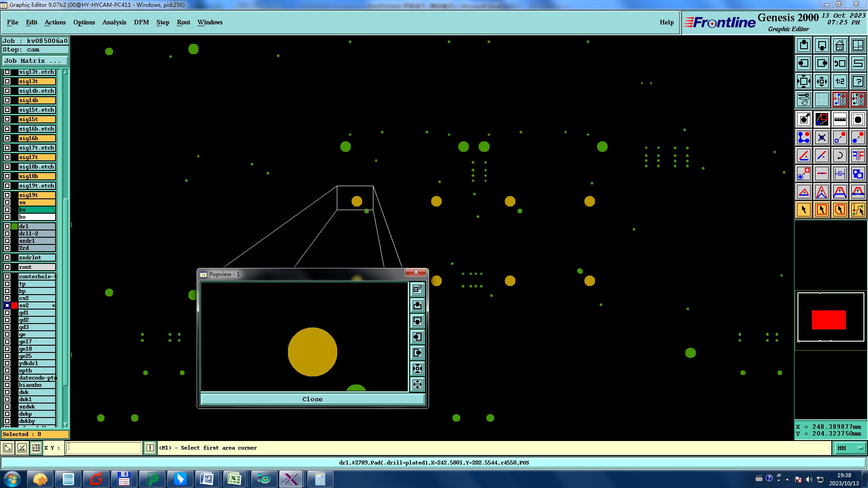The height and width of the screenshot is (488, 868).
Task: Select the polygon area selection tool
Action: tap(840, 210)
